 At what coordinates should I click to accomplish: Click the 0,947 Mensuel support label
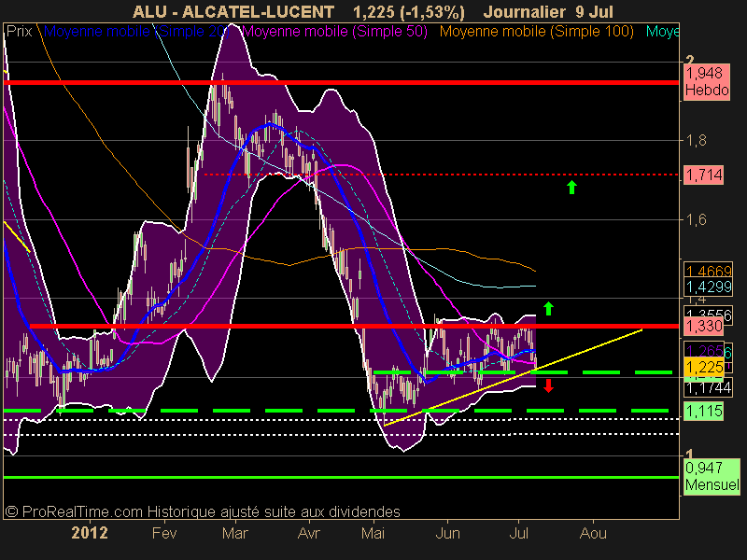712,476
